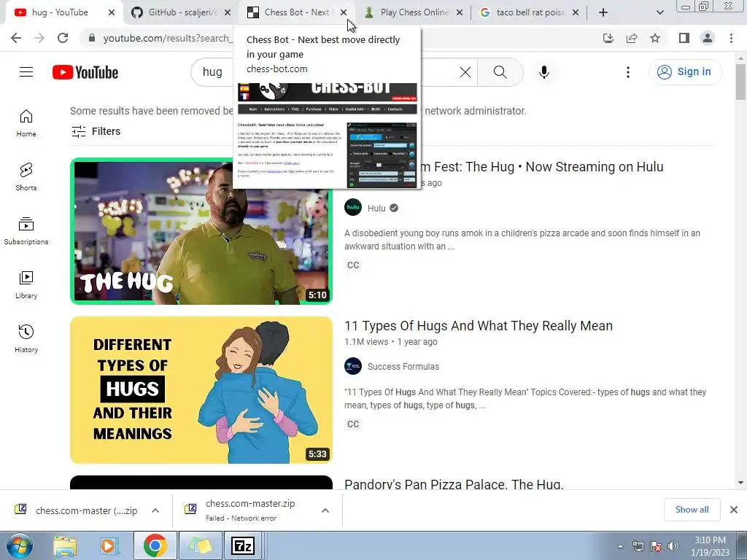Open 7-Zip from the taskbar
The width and height of the screenshot is (747, 560).
[x=242, y=545]
